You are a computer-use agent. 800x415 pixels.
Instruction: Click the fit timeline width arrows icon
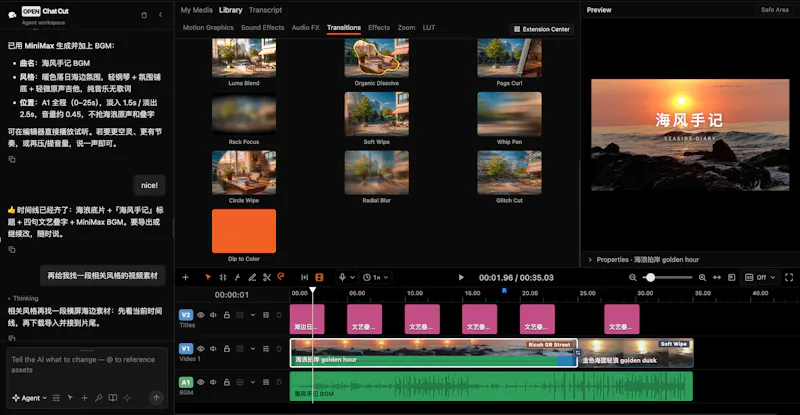[x=717, y=277]
